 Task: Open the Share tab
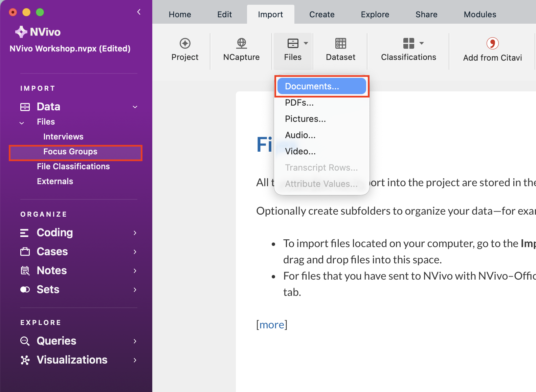pos(426,15)
